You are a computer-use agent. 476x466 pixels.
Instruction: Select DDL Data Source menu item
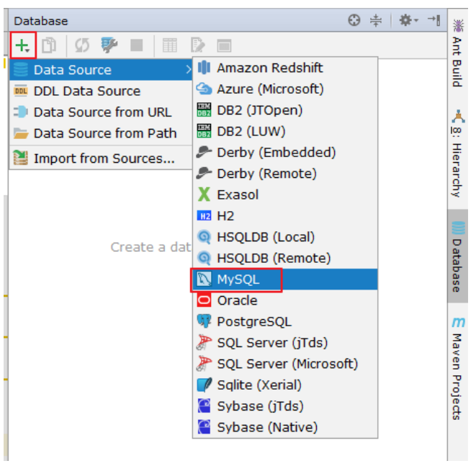pyautogui.click(x=101, y=91)
